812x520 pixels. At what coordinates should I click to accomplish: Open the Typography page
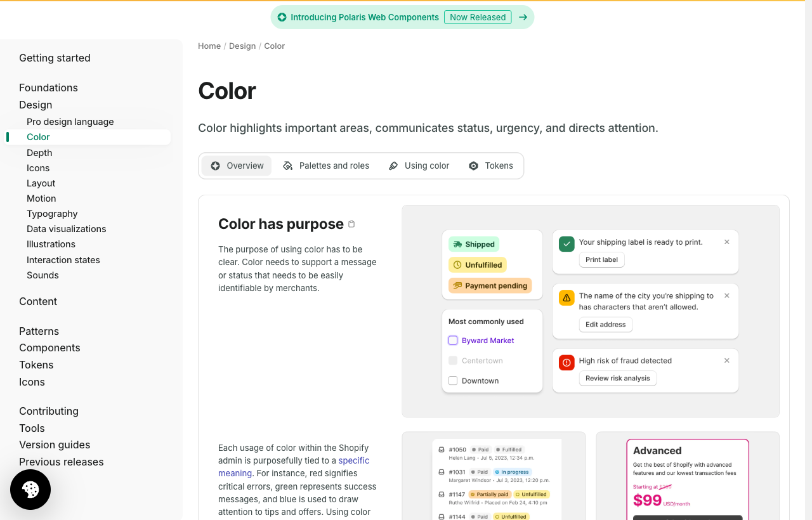pyautogui.click(x=52, y=214)
